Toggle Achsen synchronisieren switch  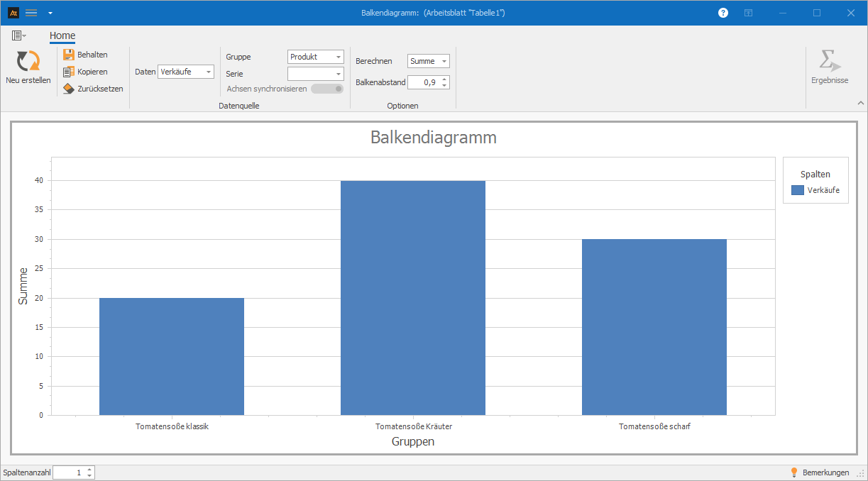point(327,89)
